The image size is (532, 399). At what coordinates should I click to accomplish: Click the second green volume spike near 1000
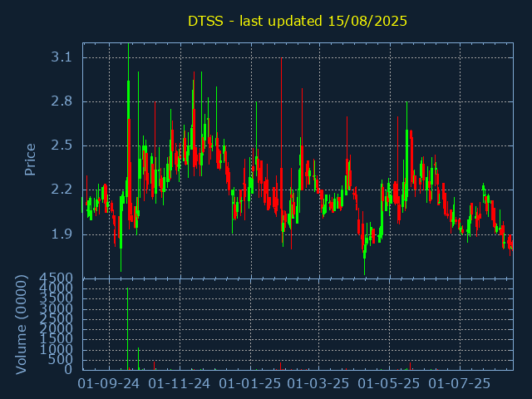tap(139, 358)
